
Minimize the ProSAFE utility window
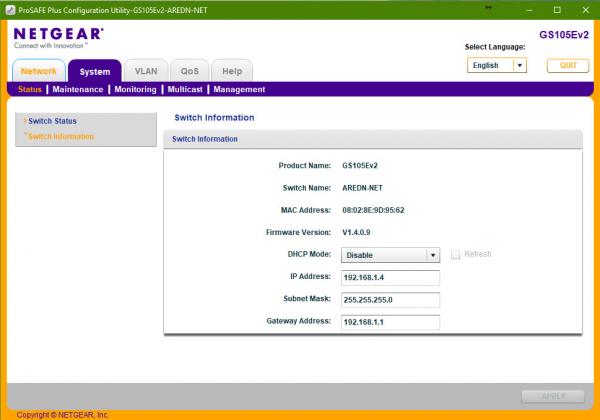529,10
